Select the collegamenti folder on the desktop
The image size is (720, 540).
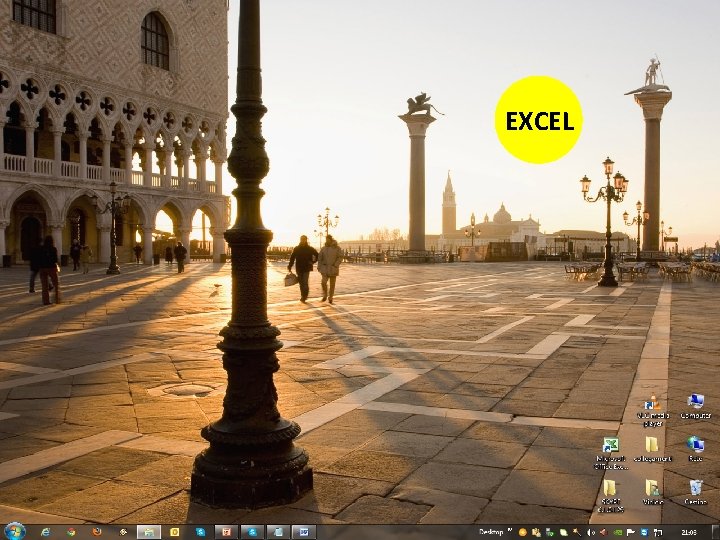(652, 449)
